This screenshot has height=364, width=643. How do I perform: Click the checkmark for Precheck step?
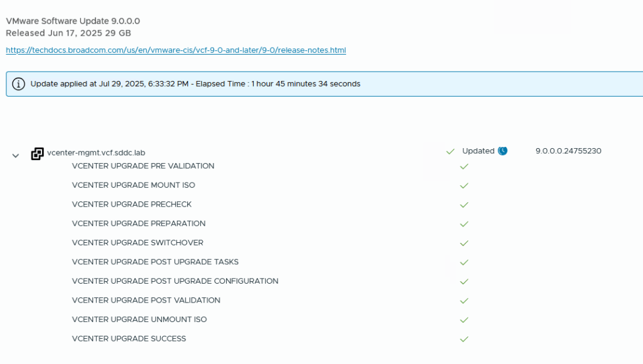point(464,205)
